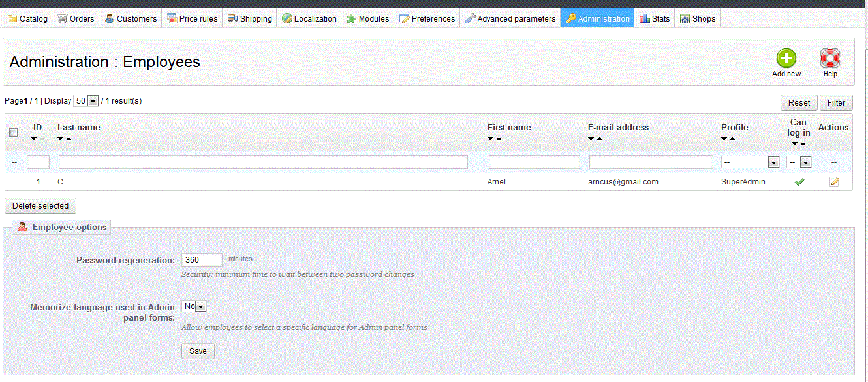This screenshot has height=382, width=868.
Task: Click the edit pencil icon for Arnel
Action: click(834, 182)
